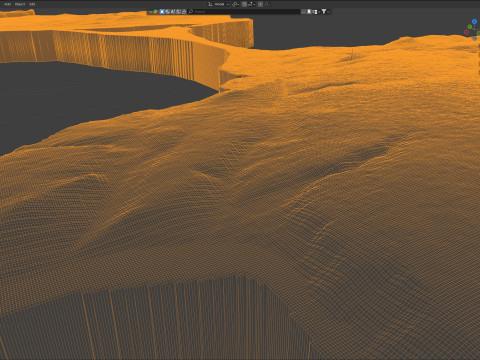Click the funnel filter icon
The height and width of the screenshot is (360, 480).
[323, 12]
